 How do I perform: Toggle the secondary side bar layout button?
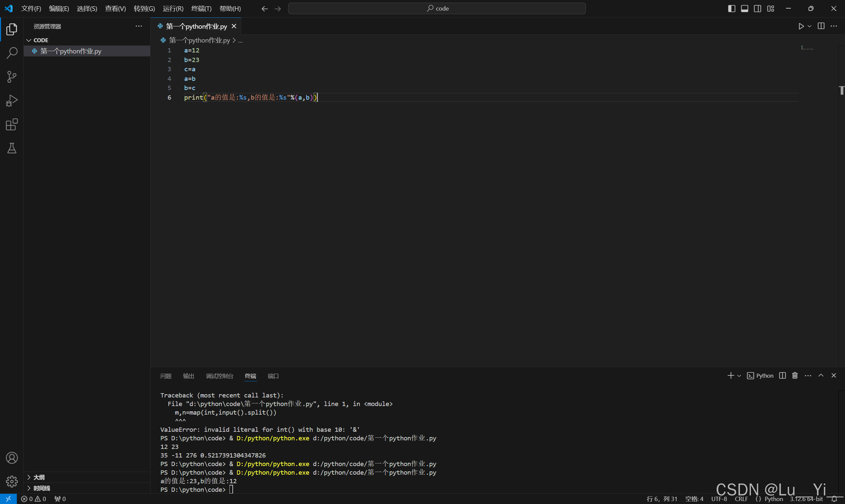pos(757,9)
